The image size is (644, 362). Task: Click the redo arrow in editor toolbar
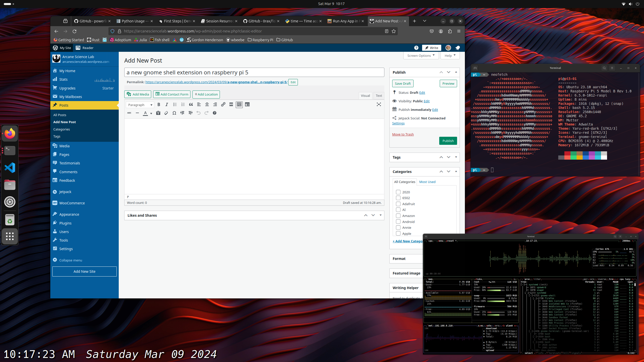tap(207, 113)
